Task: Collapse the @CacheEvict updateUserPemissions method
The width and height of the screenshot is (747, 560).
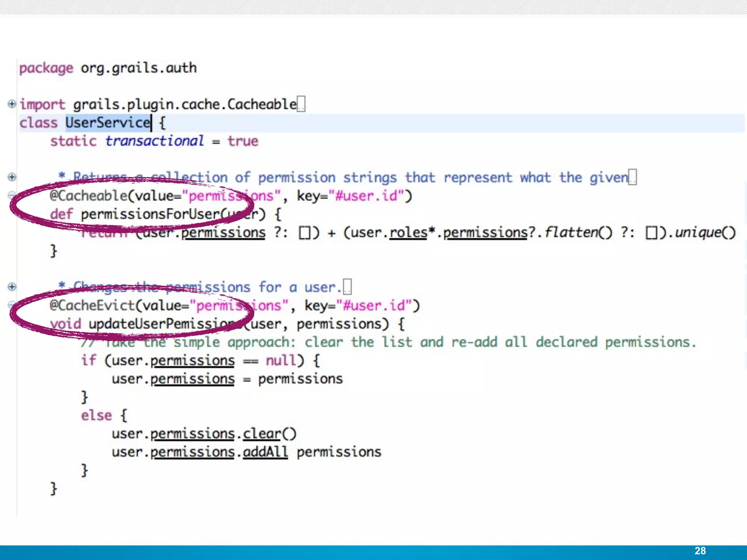Action: point(12,304)
